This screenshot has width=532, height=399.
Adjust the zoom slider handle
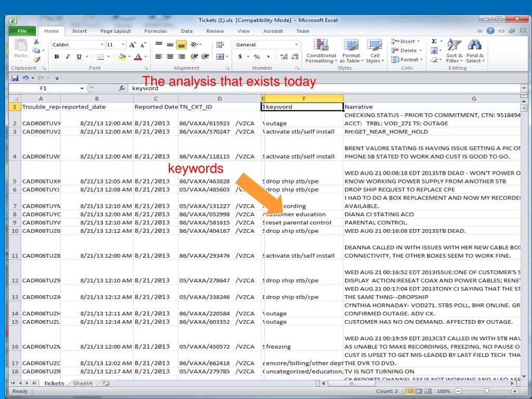tap(486, 391)
